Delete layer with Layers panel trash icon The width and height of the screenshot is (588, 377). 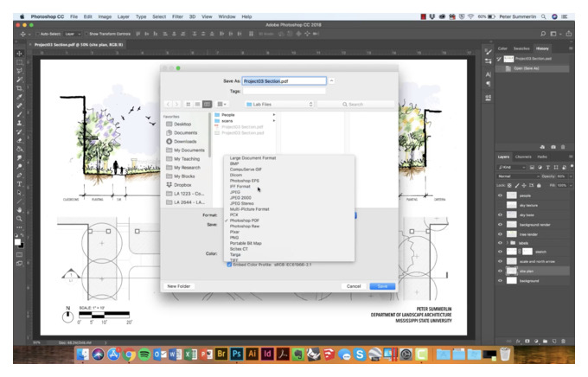pos(563,341)
